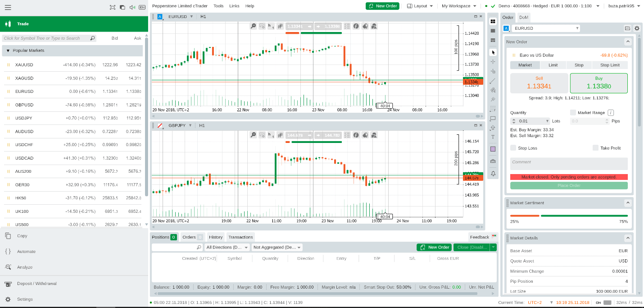644x308 pixels.
Task: Take a chart snapshot with camera icon
Action: [x=493, y=161]
